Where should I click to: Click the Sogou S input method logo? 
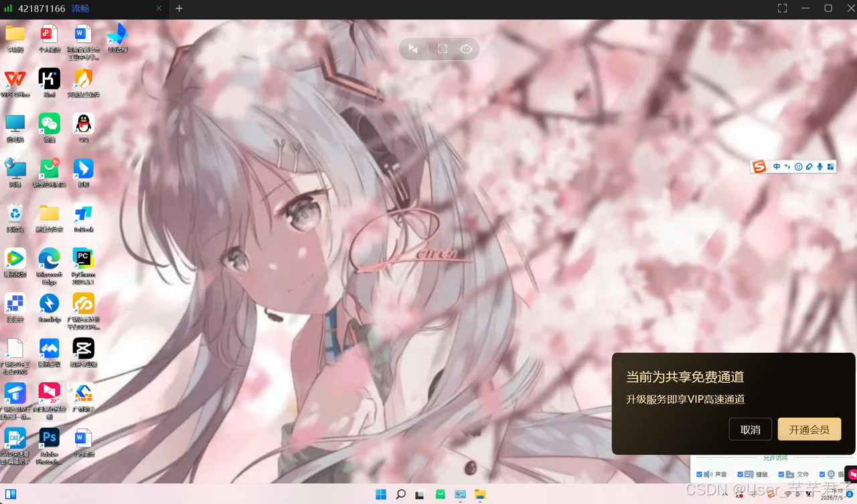759,167
